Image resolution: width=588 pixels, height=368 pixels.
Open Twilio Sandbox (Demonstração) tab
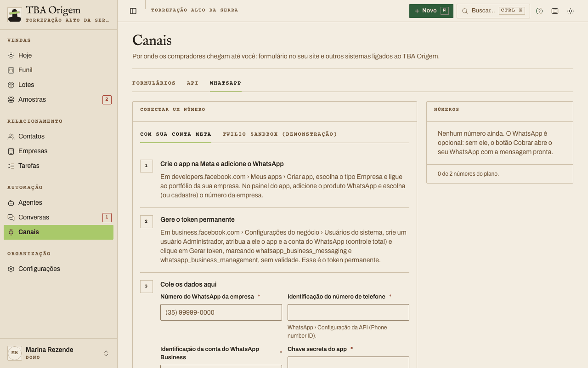coord(280,134)
